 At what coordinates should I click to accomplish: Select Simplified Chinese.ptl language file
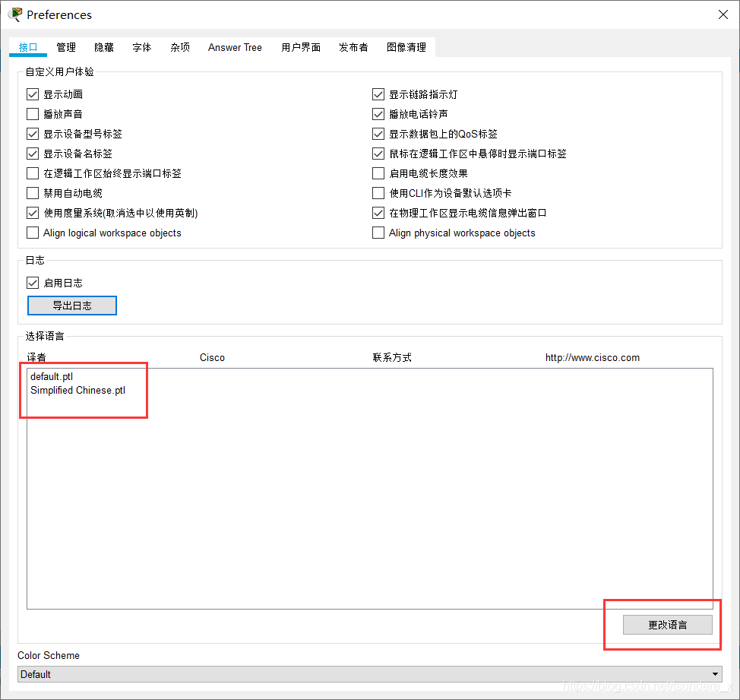tap(77, 391)
